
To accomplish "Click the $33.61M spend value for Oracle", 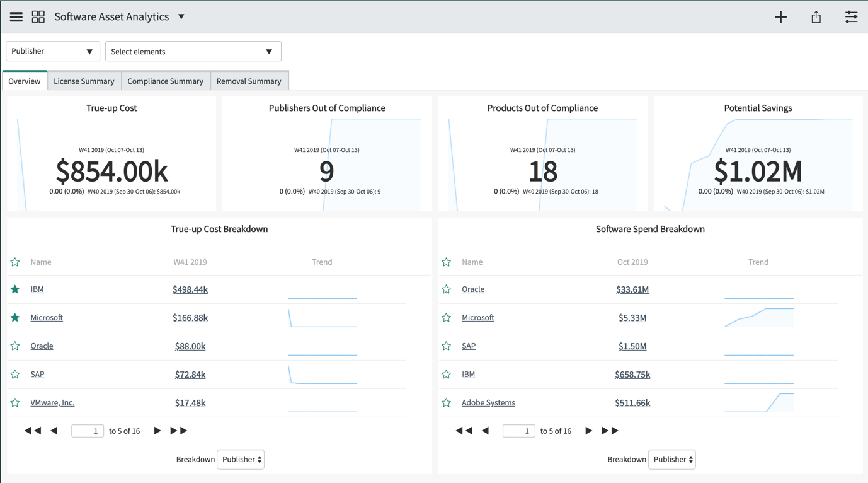I will [x=632, y=289].
